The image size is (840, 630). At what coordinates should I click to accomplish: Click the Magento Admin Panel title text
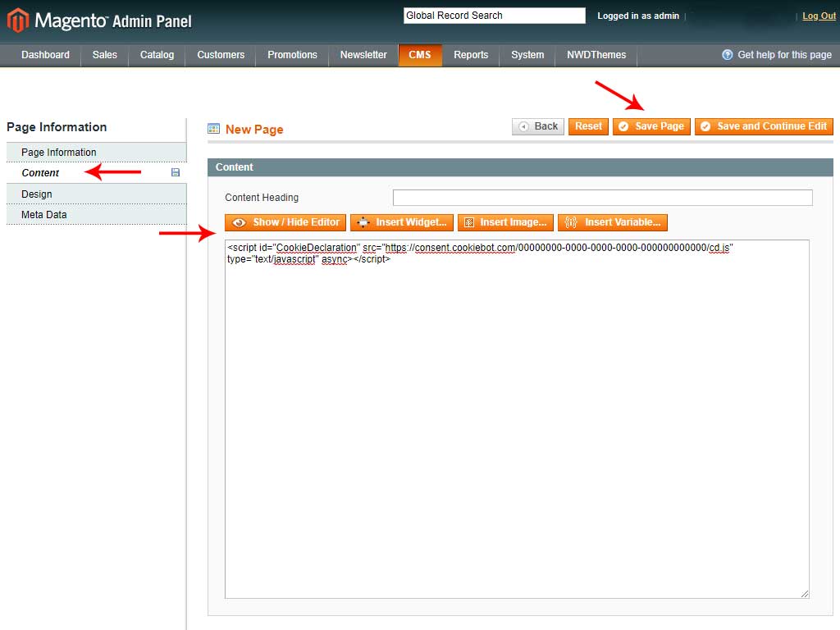point(113,21)
